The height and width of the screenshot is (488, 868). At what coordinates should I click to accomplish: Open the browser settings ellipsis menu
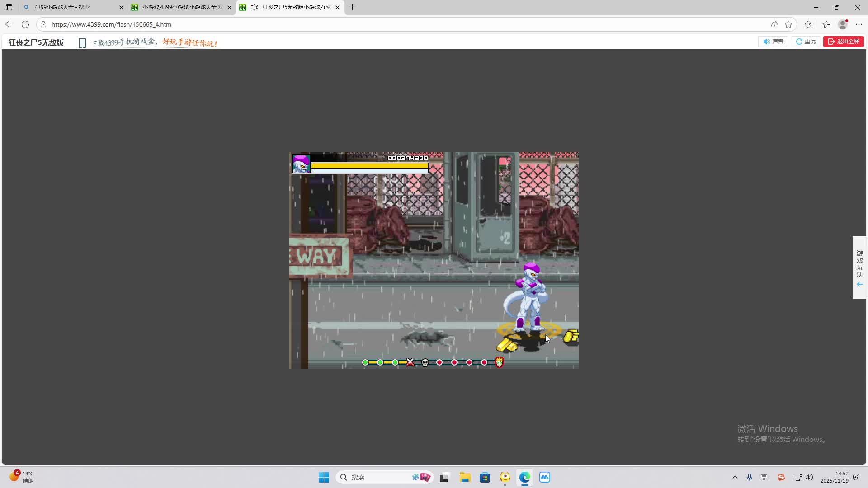[x=859, y=24]
